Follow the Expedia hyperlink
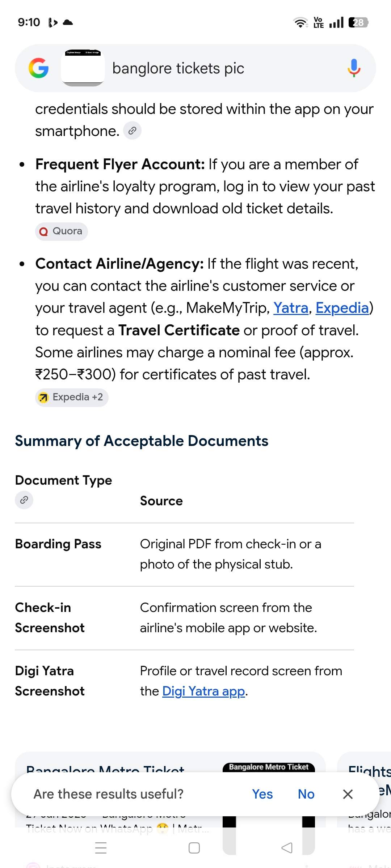This screenshot has height=868, width=391. (342, 308)
